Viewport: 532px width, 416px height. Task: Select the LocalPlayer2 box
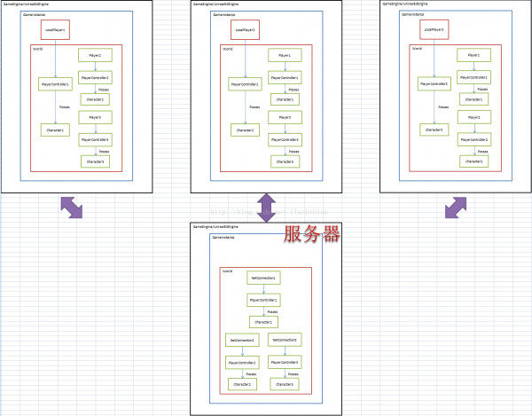[x=245, y=30]
